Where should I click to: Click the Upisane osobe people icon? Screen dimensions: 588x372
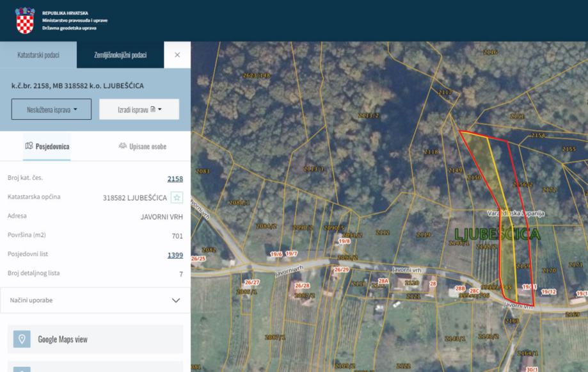(123, 145)
